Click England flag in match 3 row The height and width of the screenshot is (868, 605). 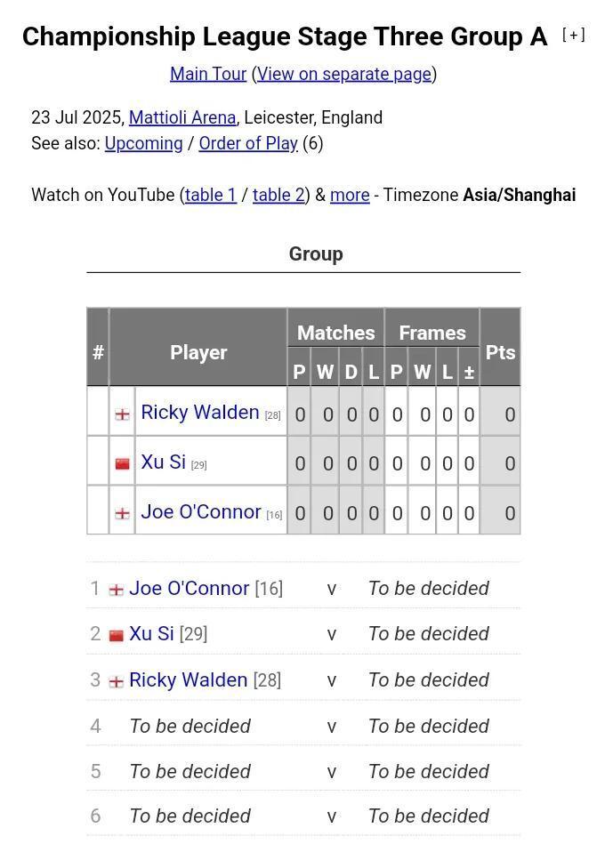point(117,681)
